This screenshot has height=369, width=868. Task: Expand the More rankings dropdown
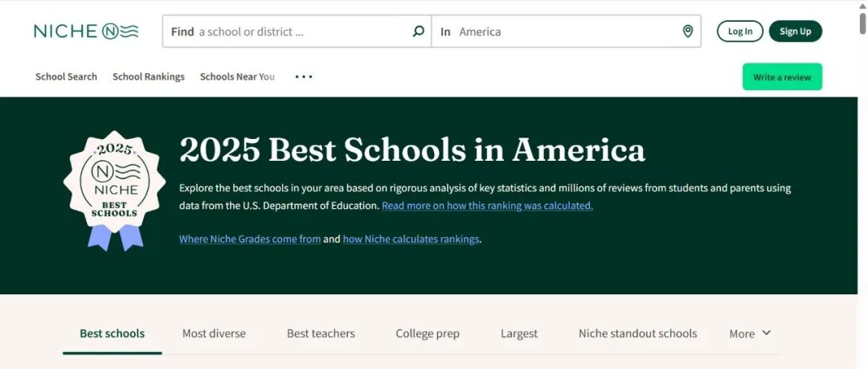coord(750,334)
